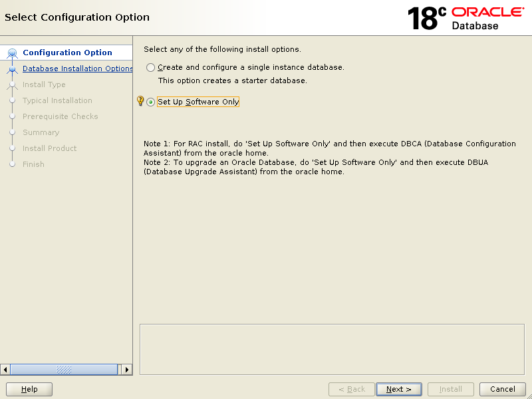Click the Oracle 18c Database logo
The image size is (532, 399).
(465, 19)
